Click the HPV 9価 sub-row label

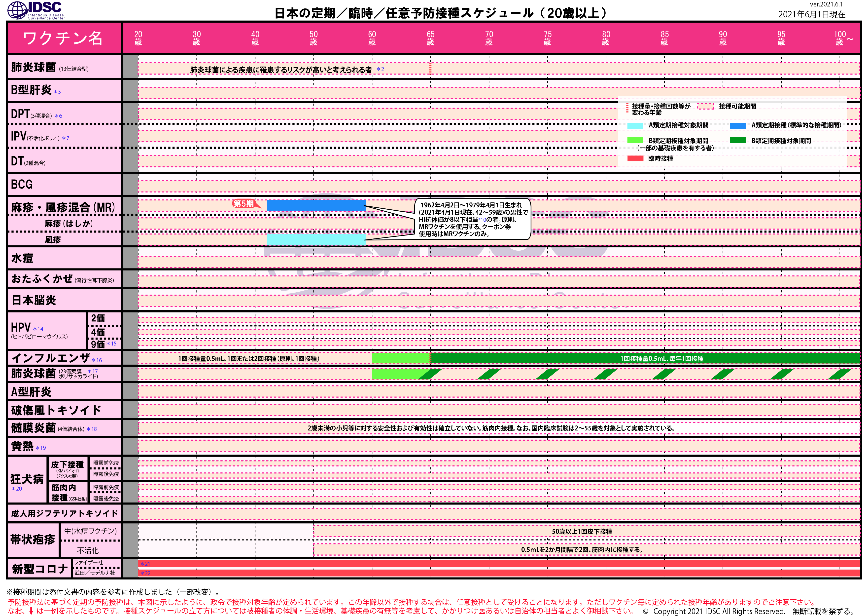click(98, 344)
